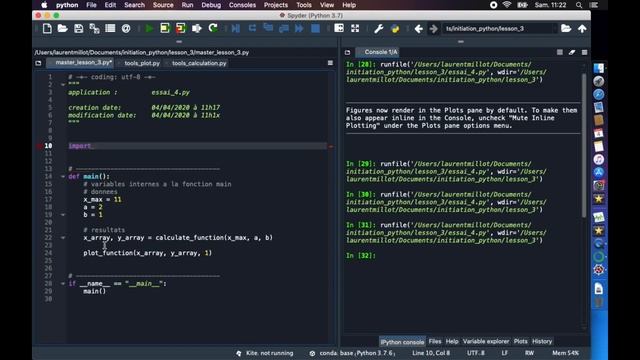
Task: Change to parent directory up arrow
Action: 582,29
